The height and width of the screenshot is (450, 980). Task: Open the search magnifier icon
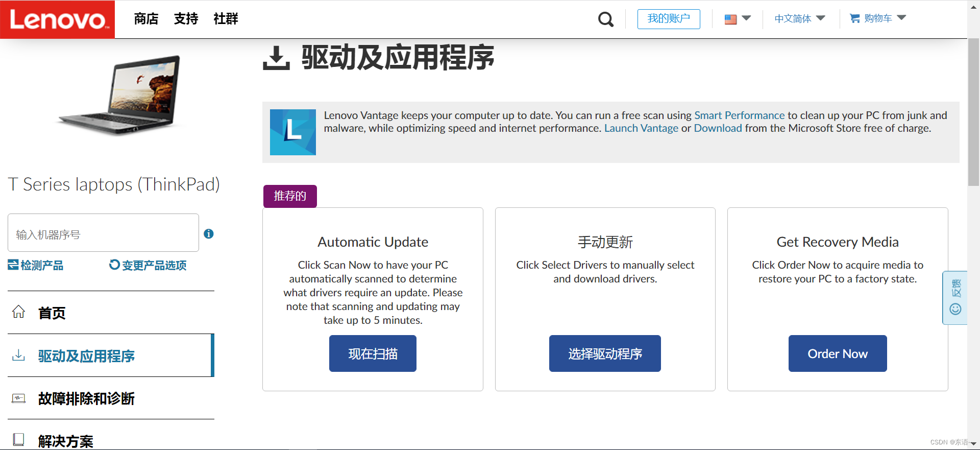click(606, 19)
